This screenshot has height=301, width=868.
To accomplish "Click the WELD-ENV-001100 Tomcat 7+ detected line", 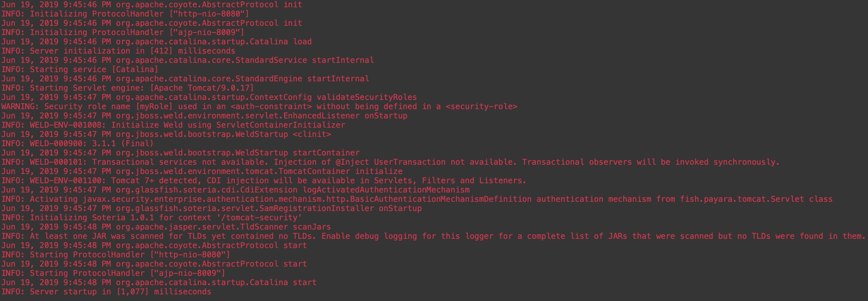I will [x=264, y=181].
